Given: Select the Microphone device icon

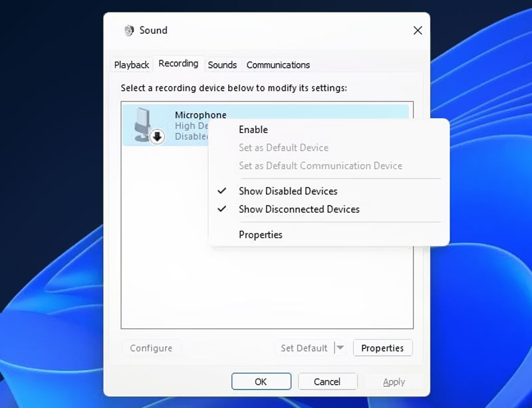Looking at the screenshot, I should 144,122.
